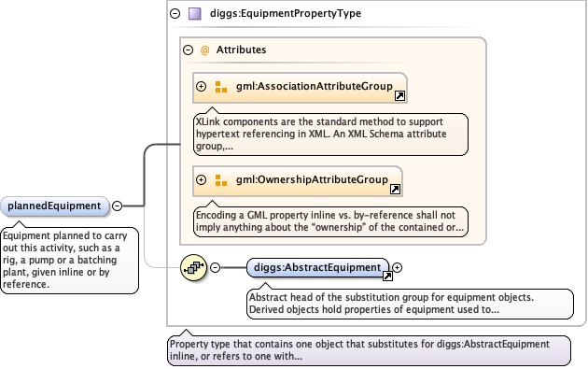The height and width of the screenshot is (369, 588).
Task: Click the orange @ Attributes icon
Action: pyautogui.click(x=204, y=50)
